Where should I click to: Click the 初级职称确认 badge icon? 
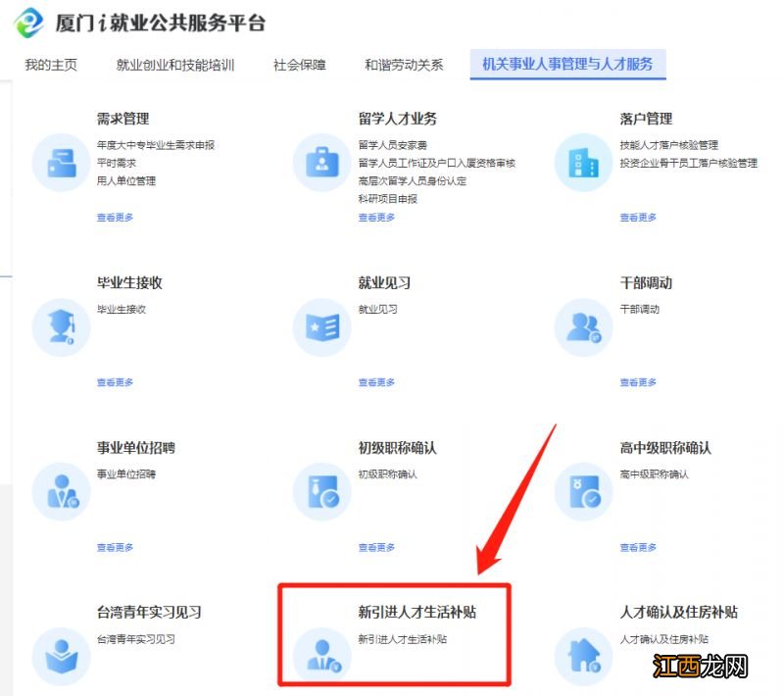321,492
